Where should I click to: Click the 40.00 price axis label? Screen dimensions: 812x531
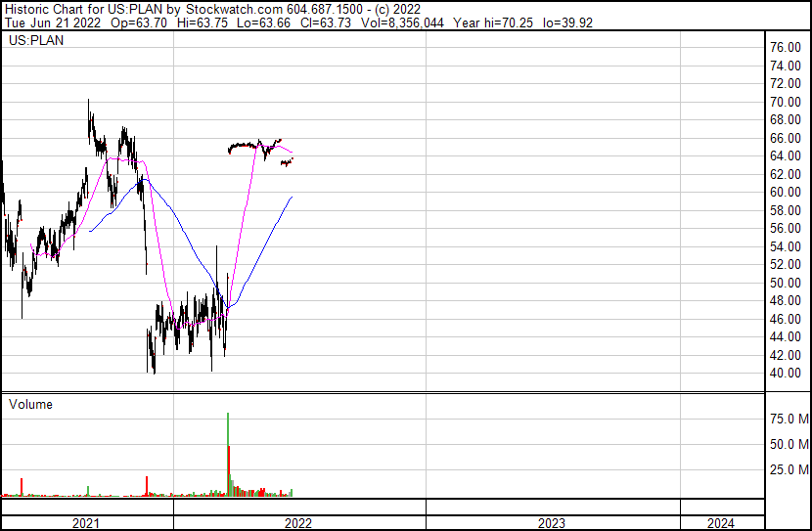tap(787, 373)
